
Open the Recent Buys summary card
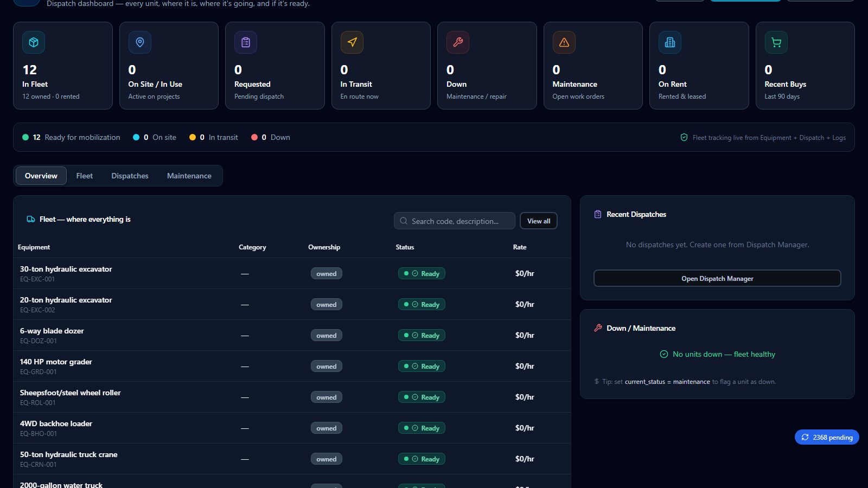(805, 66)
